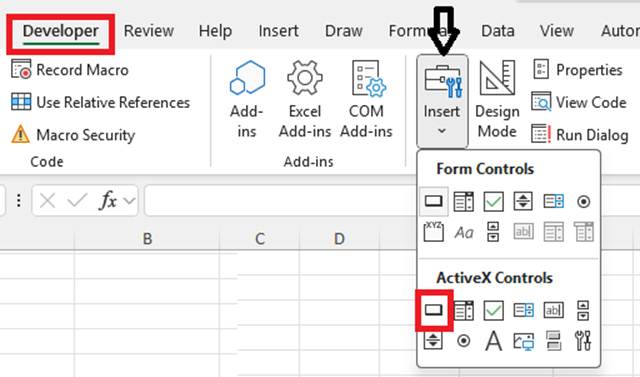Open the Developer ribbon tab

click(x=60, y=31)
